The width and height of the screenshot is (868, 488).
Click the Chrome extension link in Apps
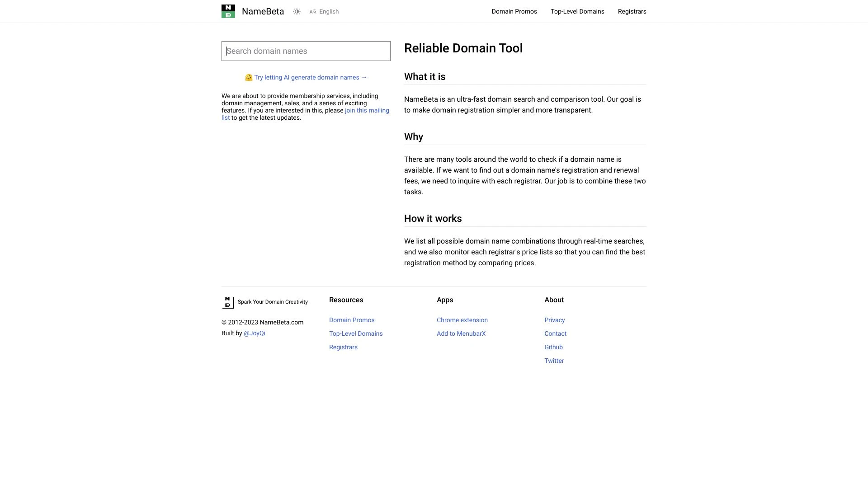pyautogui.click(x=462, y=319)
